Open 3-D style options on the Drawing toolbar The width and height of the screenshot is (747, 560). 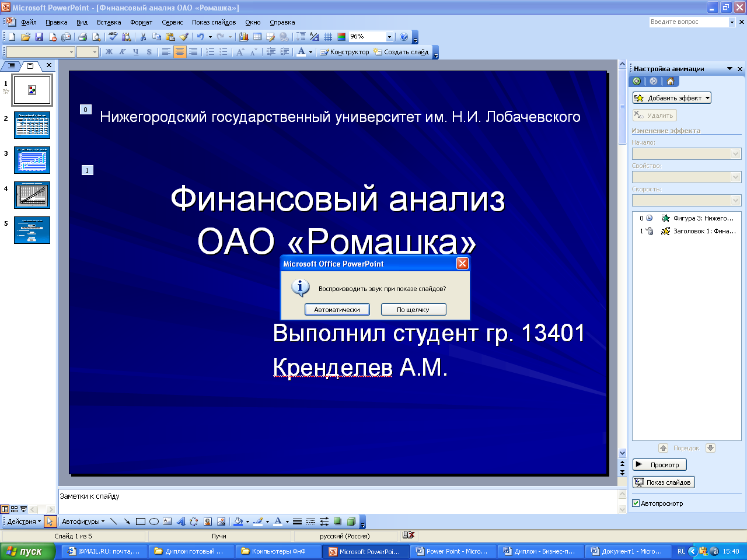click(351, 521)
